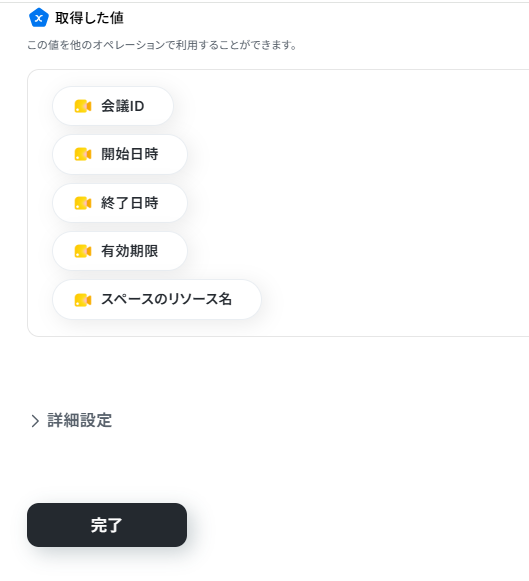Click the 有効期限 label text
Screen dimensions: 529x581
tap(130, 251)
